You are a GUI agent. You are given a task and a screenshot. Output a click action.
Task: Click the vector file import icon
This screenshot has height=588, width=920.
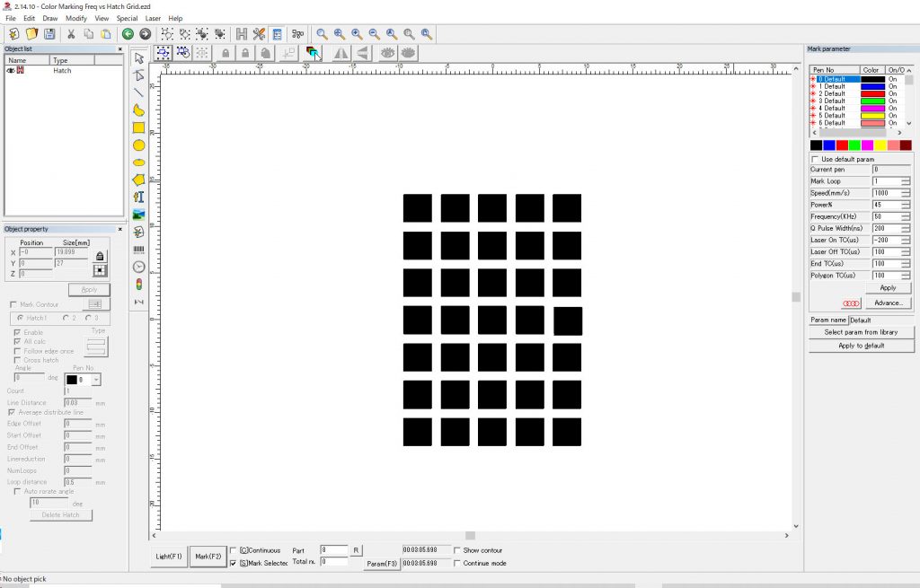click(139, 233)
